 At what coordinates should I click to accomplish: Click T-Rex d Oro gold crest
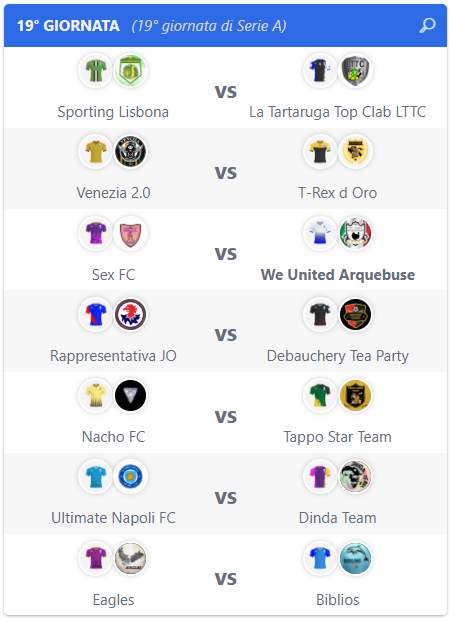[355, 152]
